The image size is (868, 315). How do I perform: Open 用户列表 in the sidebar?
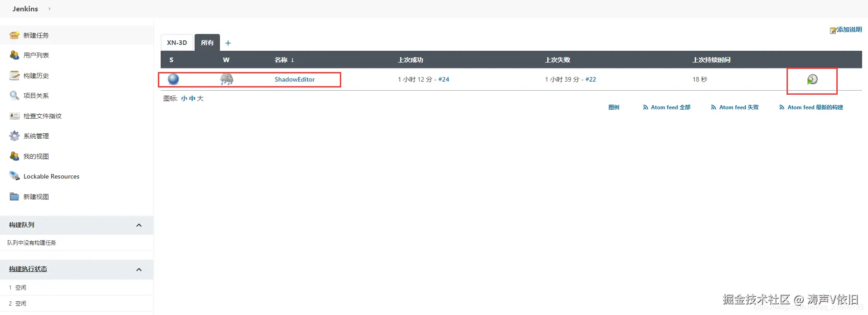[x=36, y=55]
